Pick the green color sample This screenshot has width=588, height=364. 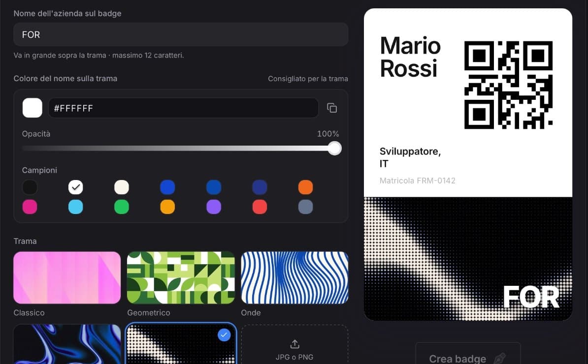(122, 207)
